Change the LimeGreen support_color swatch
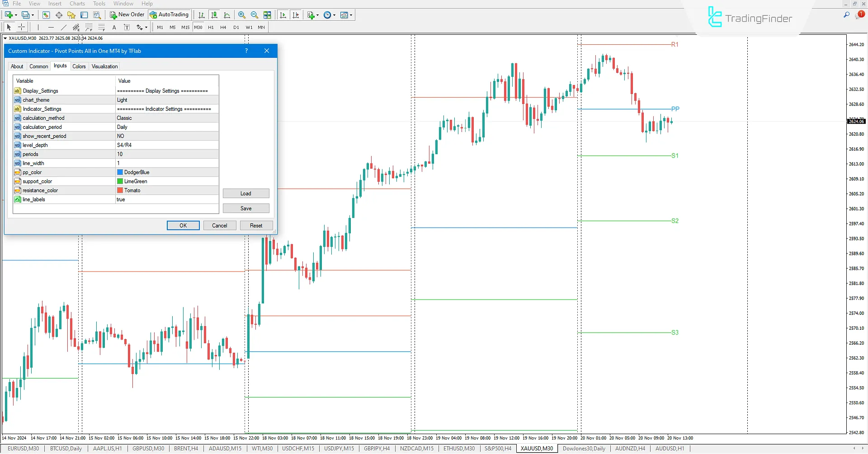This screenshot has width=868, height=454. point(120,181)
